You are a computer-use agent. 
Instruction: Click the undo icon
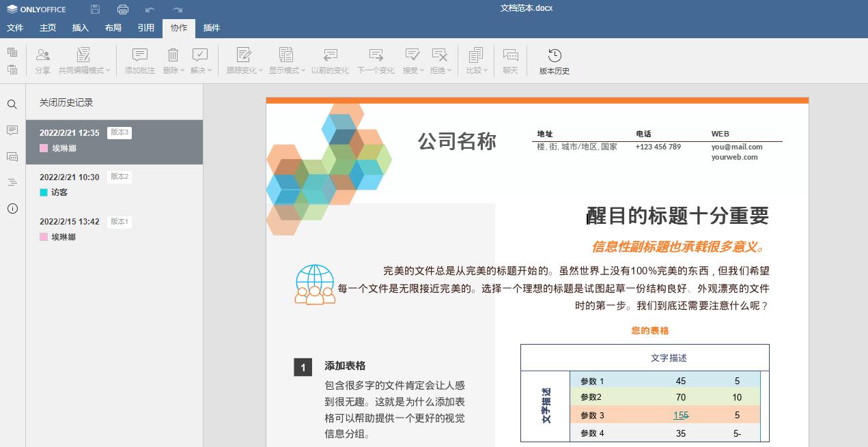pos(150,9)
